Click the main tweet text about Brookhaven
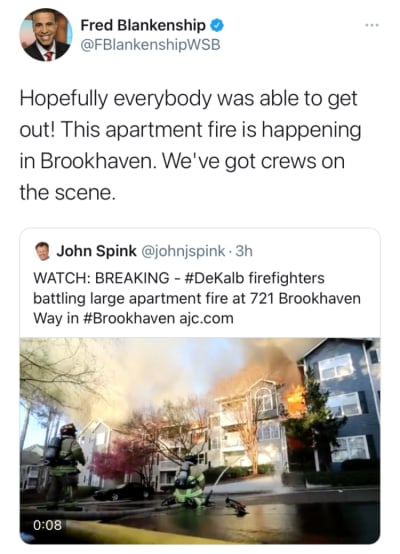 pyautogui.click(x=190, y=145)
